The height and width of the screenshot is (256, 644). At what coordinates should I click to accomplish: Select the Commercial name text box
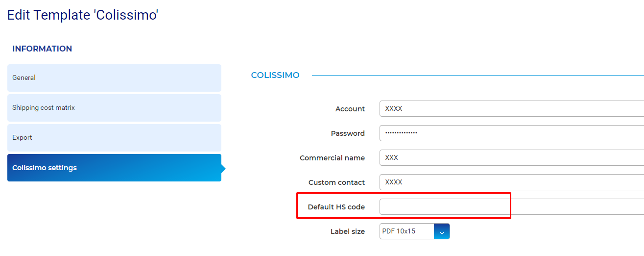coord(512,158)
